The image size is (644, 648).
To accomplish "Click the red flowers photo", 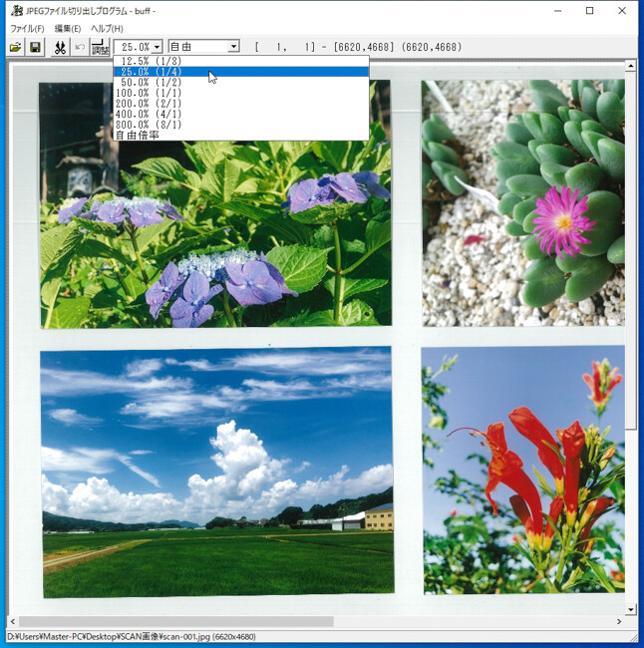I will pos(523,470).
